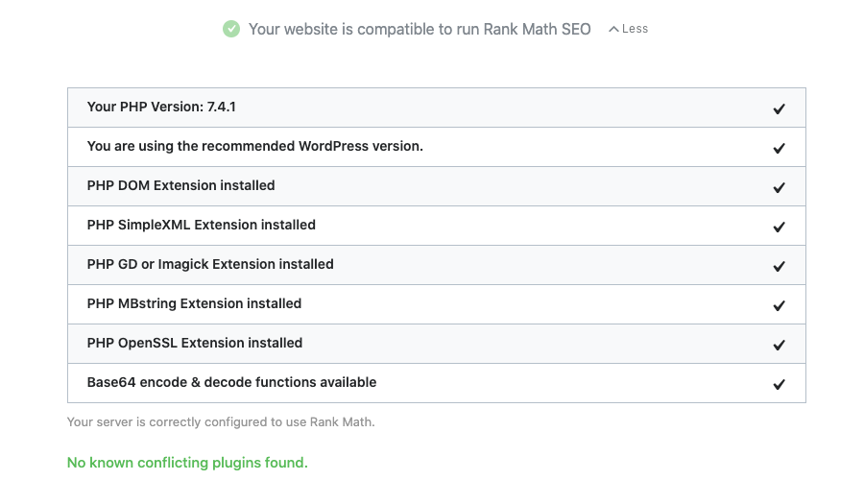Click the 'PHP SimpleXML Extension installed' text

tap(201, 225)
